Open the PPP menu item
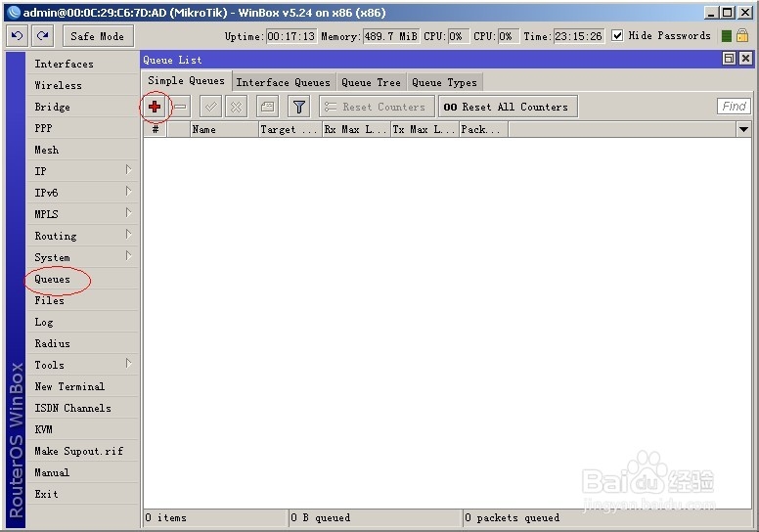 tap(82, 128)
